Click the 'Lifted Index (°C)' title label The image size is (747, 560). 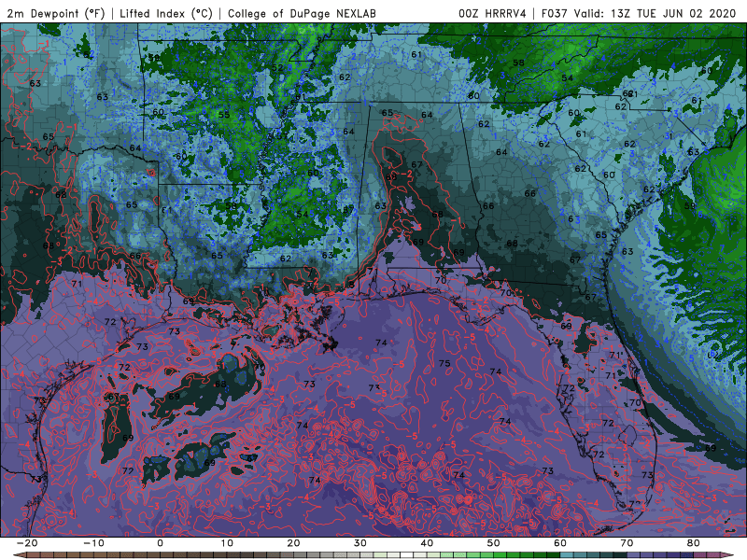click(166, 14)
